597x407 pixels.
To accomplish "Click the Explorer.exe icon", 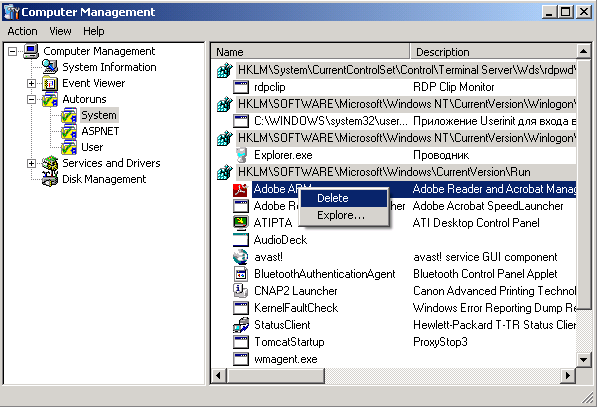I will click(x=241, y=155).
